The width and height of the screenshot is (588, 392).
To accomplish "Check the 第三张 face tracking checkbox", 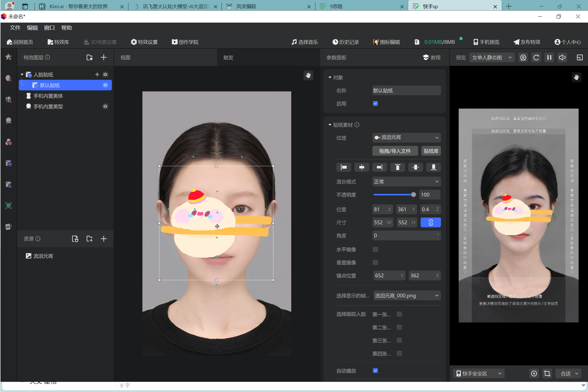I will (399, 340).
